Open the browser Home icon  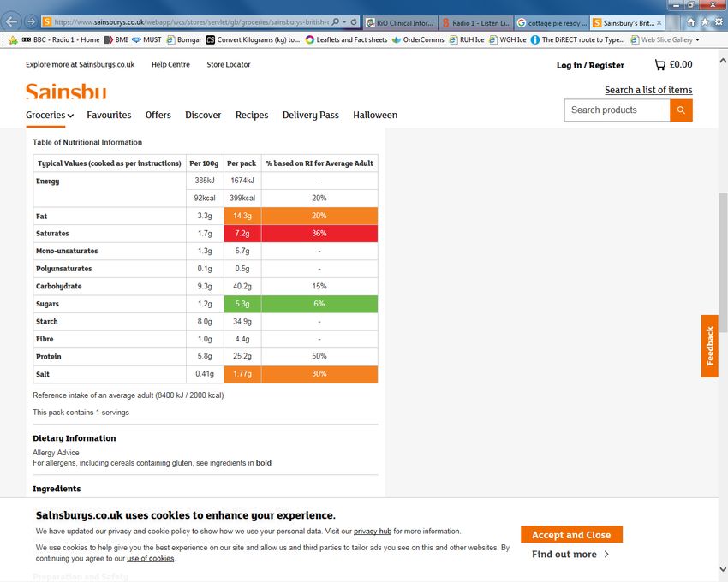point(691,21)
